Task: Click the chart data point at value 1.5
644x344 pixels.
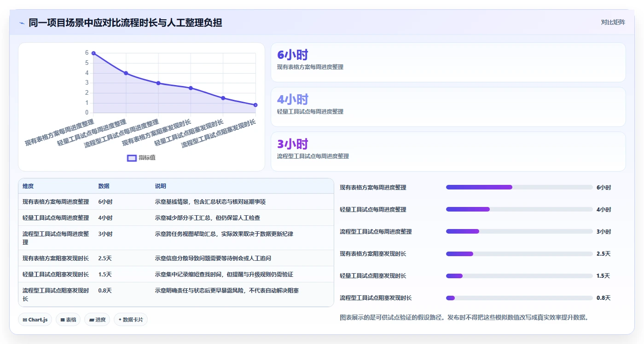Action: tap(223, 98)
